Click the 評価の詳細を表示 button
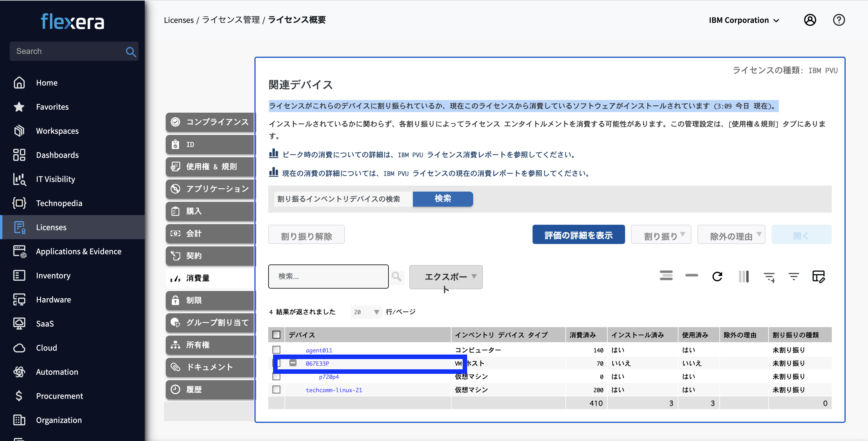Image resolution: width=868 pixels, height=441 pixels. tap(579, 234)
